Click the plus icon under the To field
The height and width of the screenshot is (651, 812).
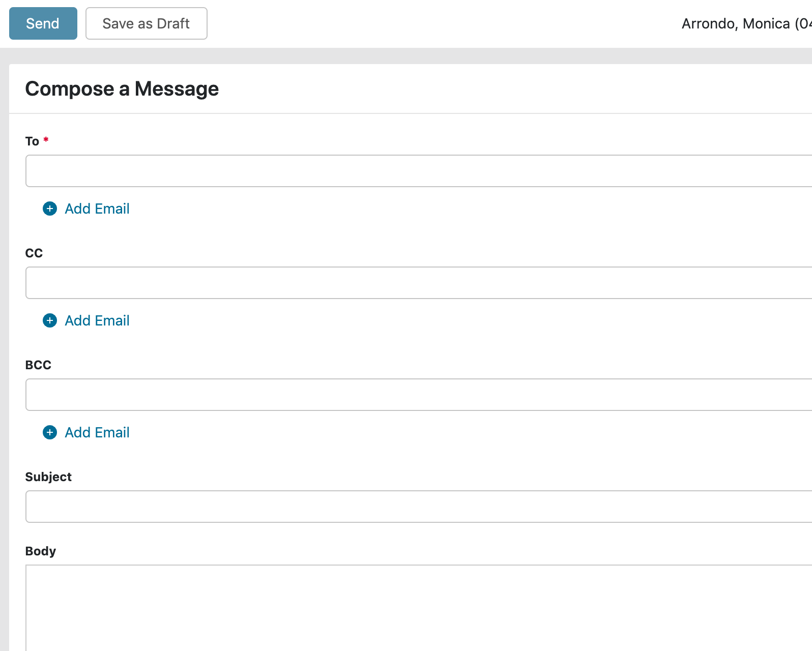point(50,209)
